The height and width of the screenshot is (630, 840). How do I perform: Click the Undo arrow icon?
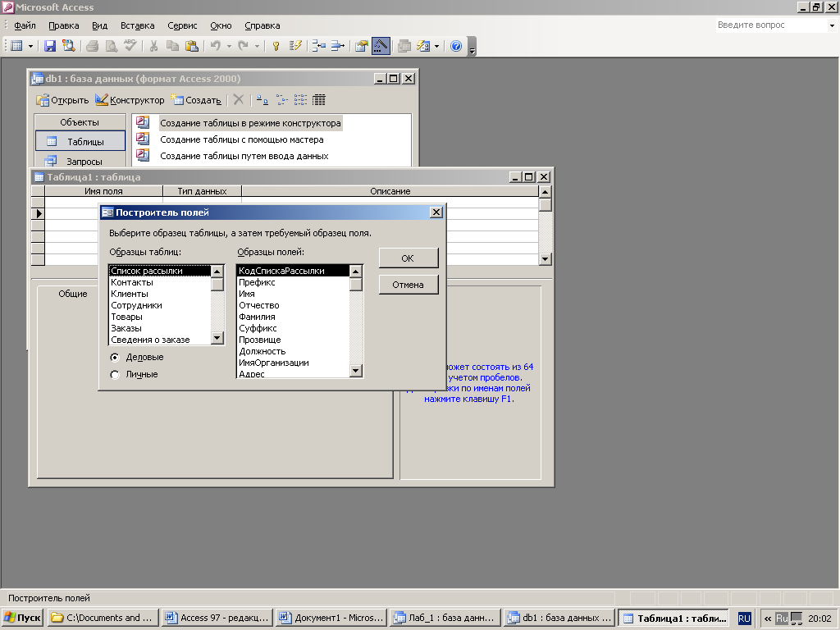(216, 46)
